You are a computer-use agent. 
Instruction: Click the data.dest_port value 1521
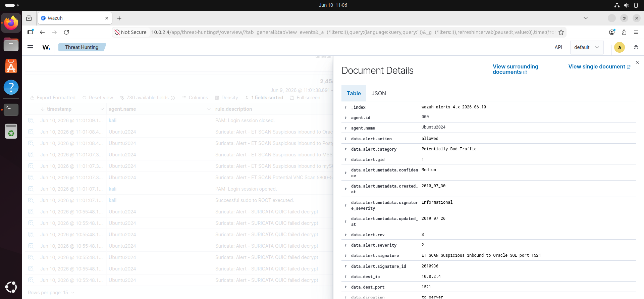(426, 287)
